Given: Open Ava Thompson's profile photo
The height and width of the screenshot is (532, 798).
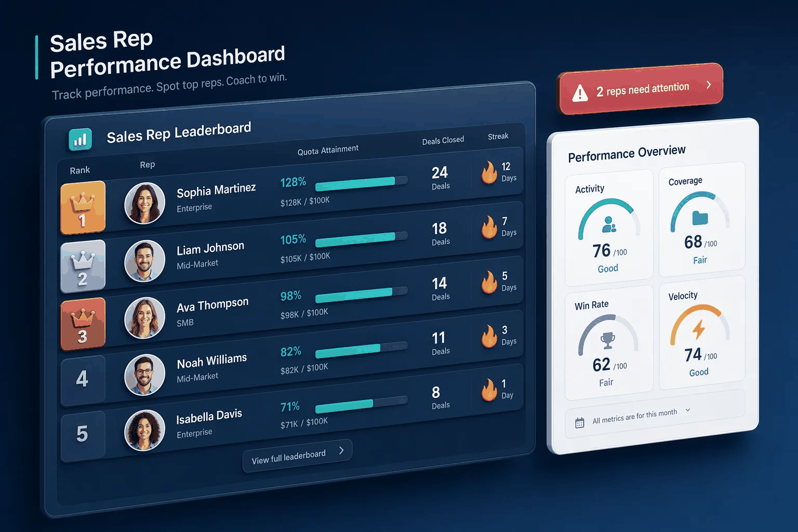Looking at the screenshot, I should [x=144, y=317].
